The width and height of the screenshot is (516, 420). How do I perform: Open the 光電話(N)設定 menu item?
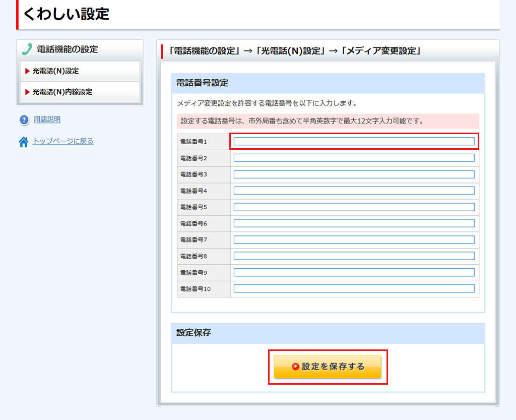pos(55,71)
